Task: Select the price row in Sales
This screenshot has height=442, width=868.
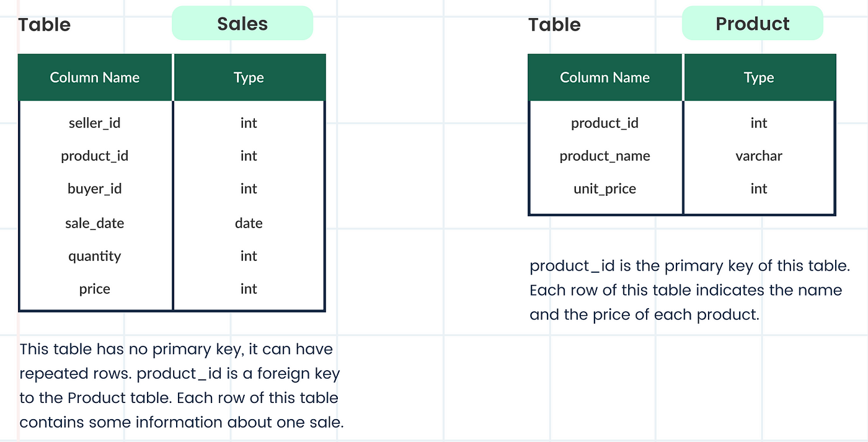Action: pos(172,289)
